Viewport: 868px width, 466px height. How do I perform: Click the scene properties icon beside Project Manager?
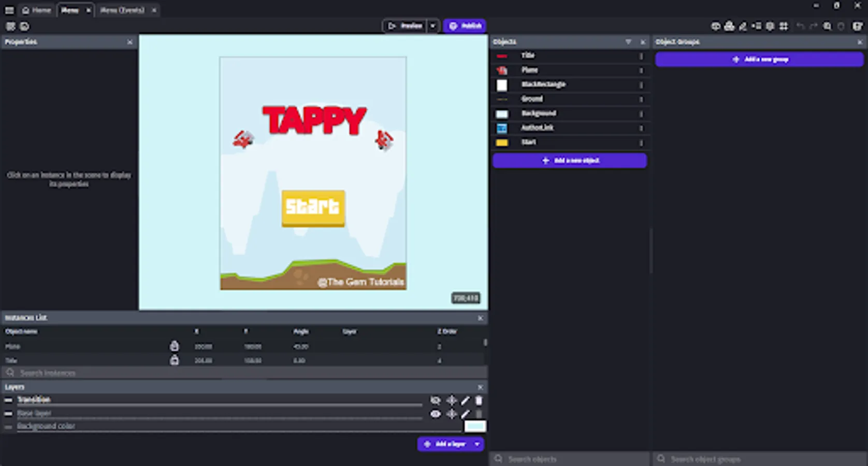[x=24, y=26]
